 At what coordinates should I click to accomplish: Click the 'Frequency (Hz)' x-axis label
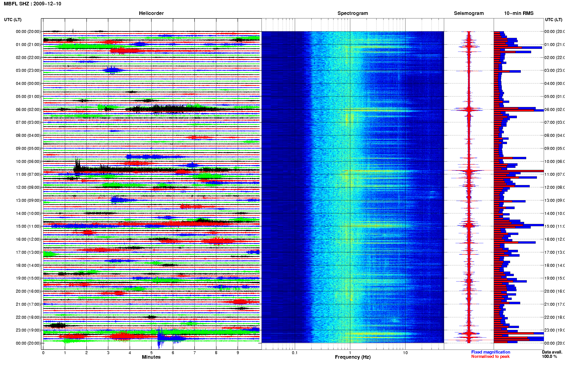click(353, 357)
